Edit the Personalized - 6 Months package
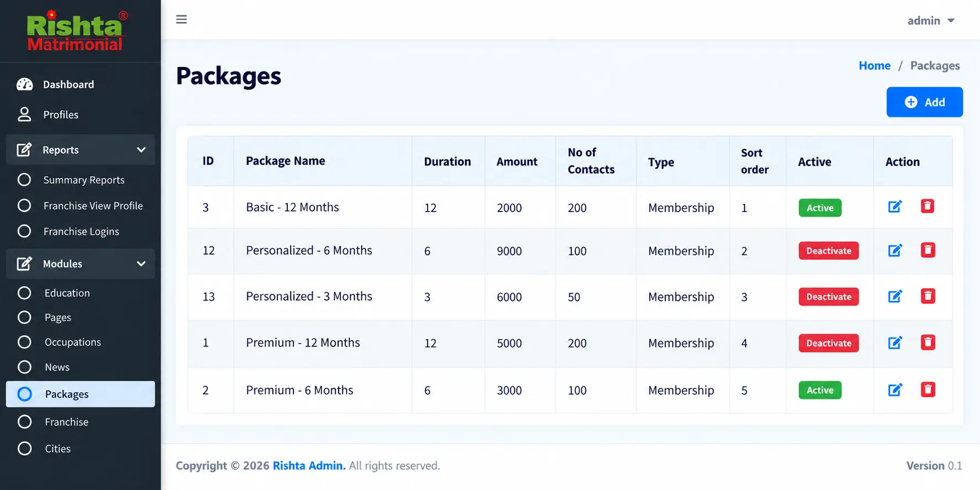Viewport: 980px width, 490px height. click(x=895, y=250)
